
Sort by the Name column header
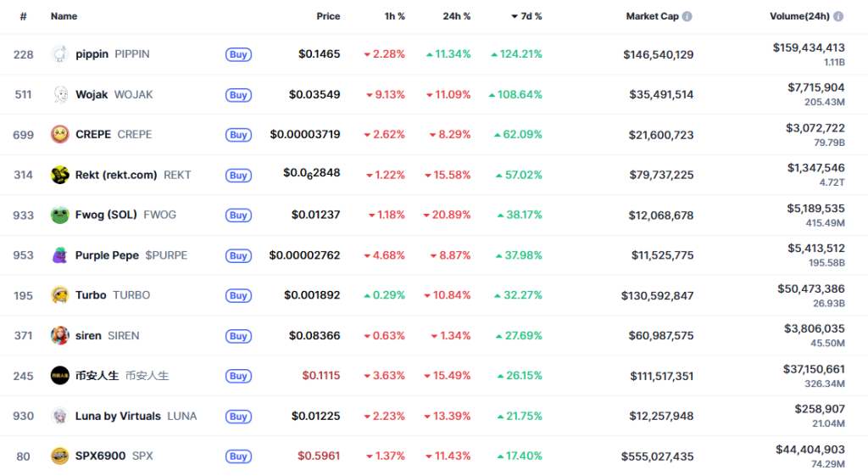point(64,16)
